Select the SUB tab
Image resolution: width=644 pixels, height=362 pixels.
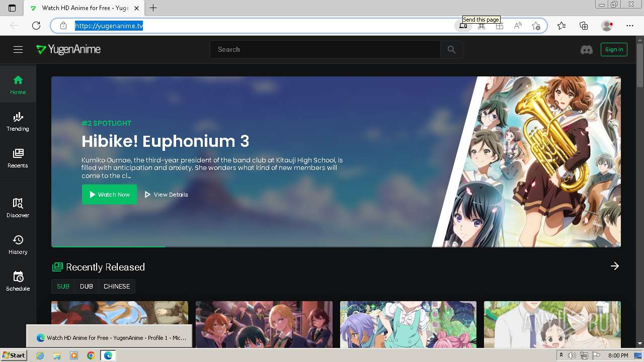coord(63,286)
